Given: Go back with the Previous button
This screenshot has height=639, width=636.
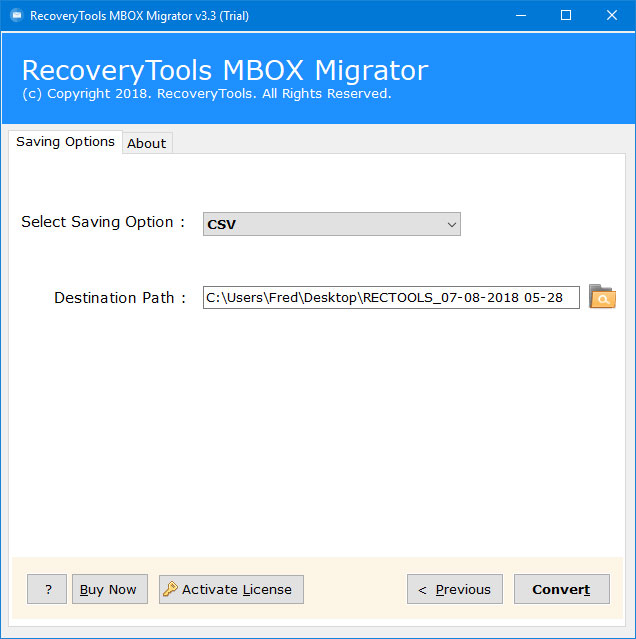Looking at the screenshot, I should click(x=455, y=589).
